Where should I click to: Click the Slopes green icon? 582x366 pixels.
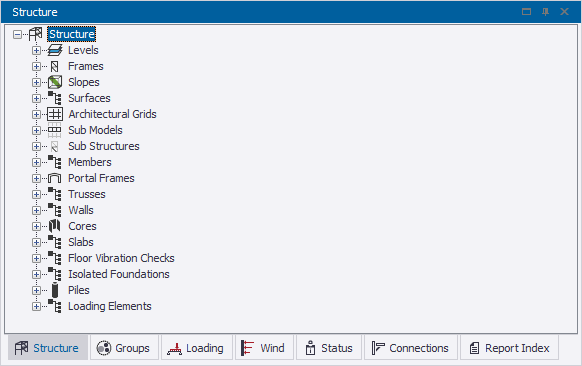(x=55, y=82)
